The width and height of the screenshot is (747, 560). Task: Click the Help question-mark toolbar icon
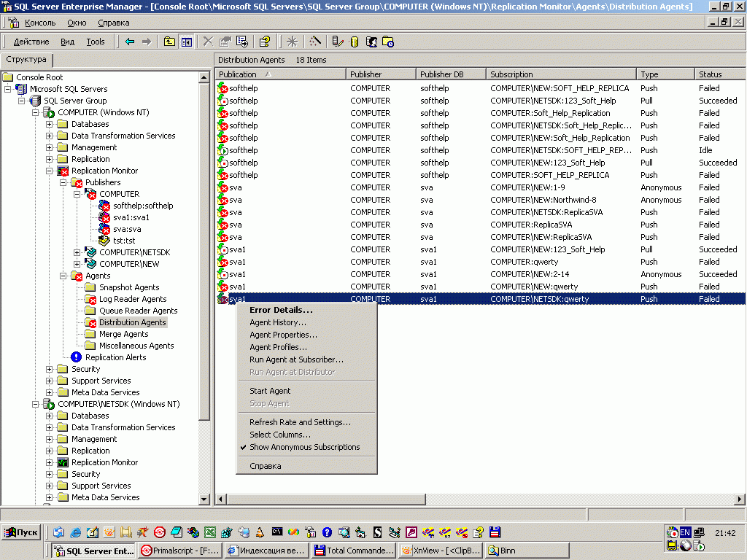pyautogui.click(x=264, y=42)
